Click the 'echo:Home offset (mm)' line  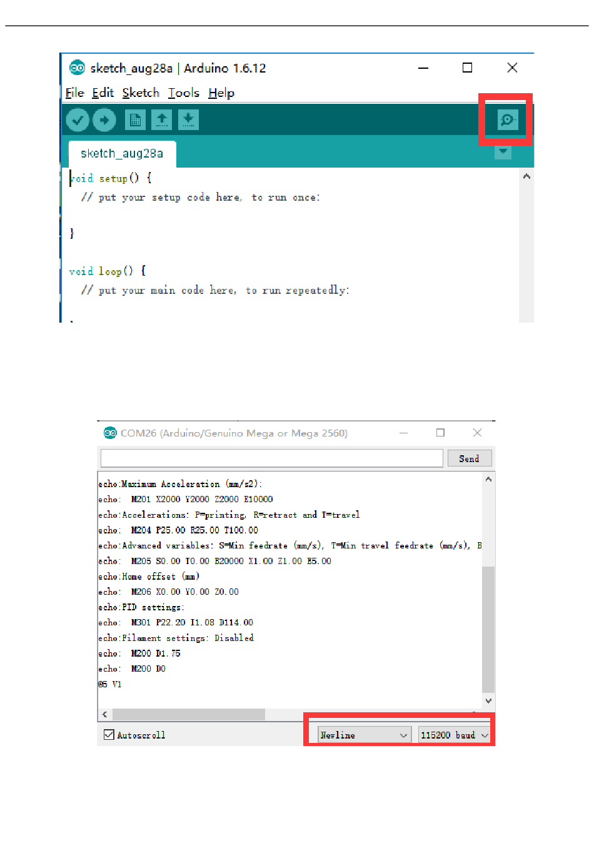coord(149,577)
